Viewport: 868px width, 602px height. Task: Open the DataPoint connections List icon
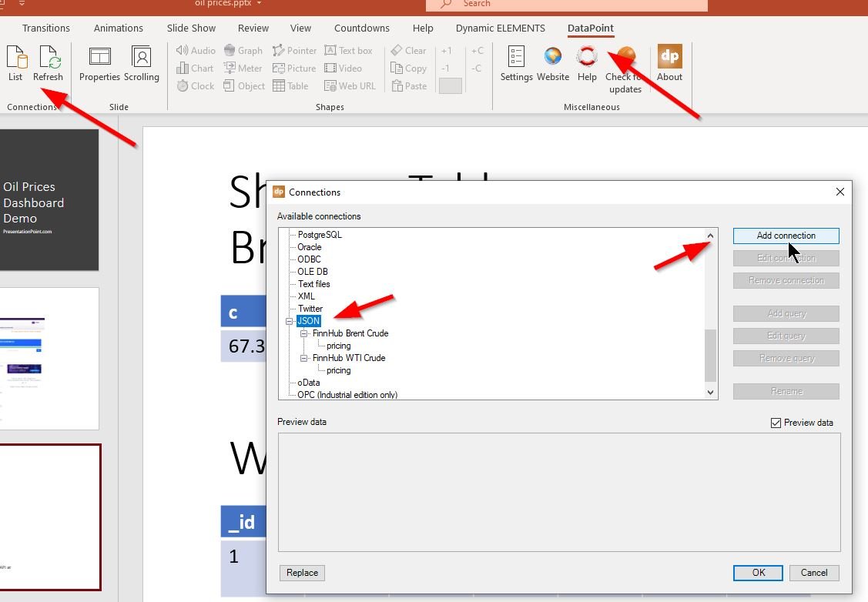click(x=15, y=63)
